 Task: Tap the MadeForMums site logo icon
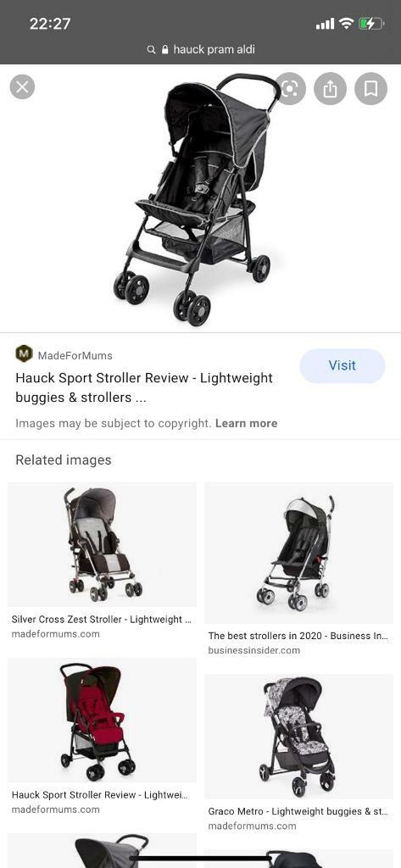24,353
